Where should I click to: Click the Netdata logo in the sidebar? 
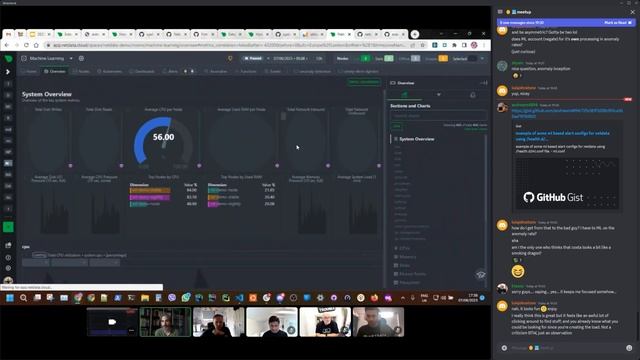click(8, 59)
